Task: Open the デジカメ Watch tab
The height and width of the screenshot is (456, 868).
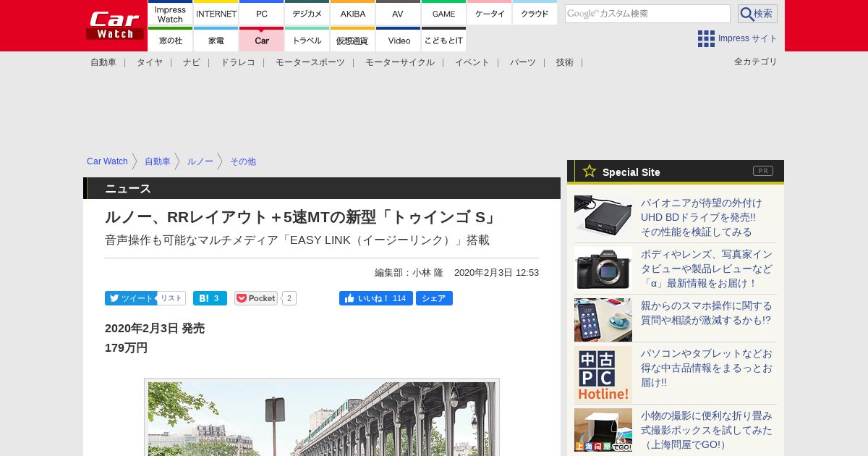Action: pos(307,13)
